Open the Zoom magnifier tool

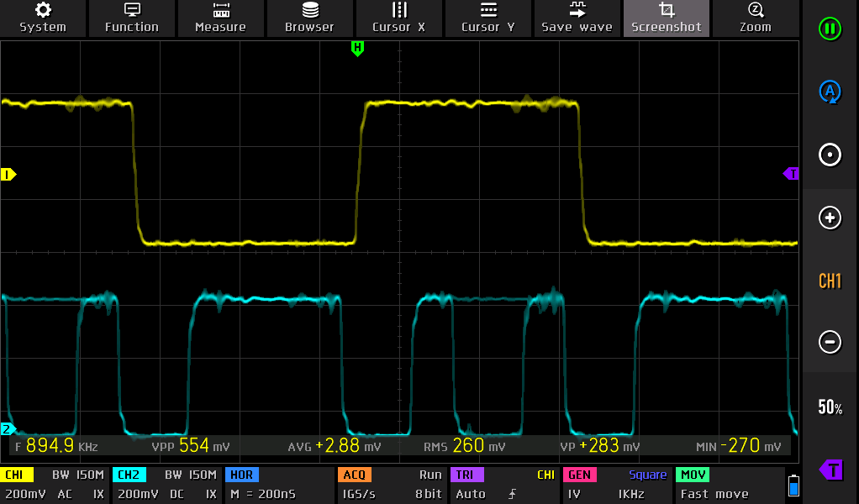click(x=755, y=18)
